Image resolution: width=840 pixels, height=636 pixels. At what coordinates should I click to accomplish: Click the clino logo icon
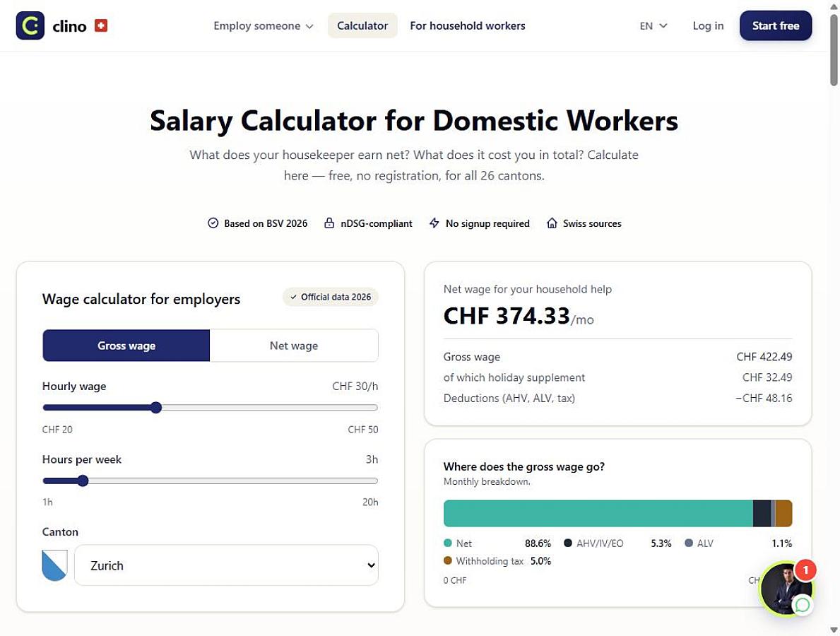pyautogui.click(x=30, y=25)
